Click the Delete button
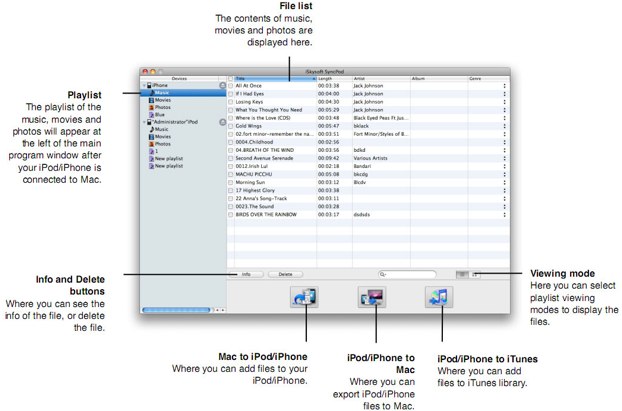The image size is (622, 411). pos(285,274)
